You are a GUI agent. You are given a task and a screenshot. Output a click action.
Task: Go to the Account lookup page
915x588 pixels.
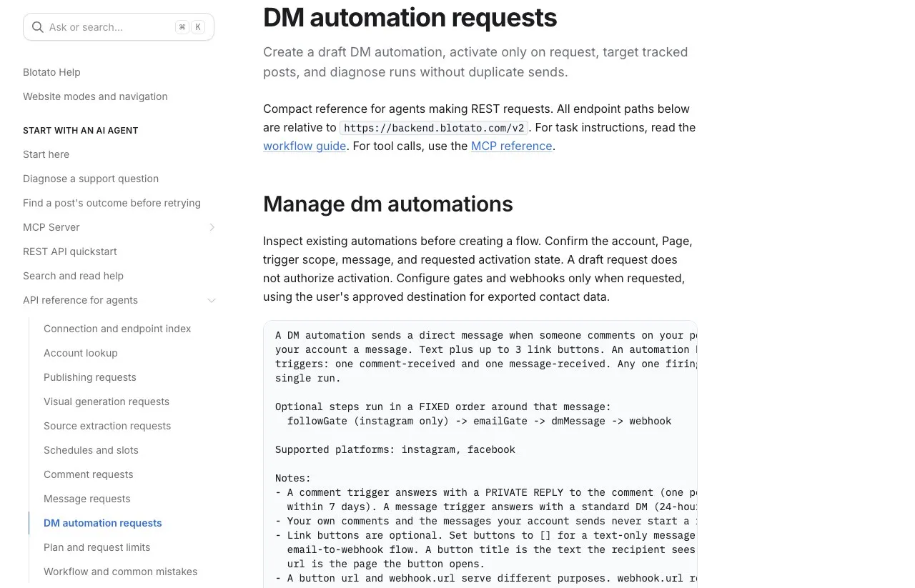click(81, 353)
